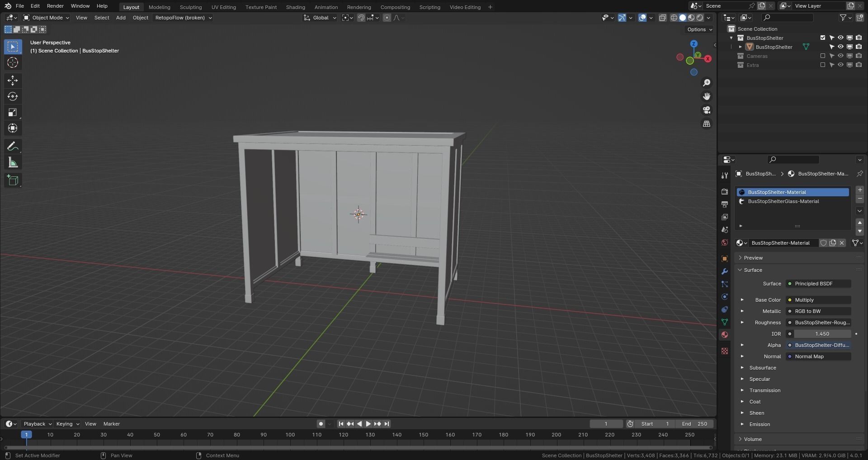
Task: Open Particles properties tab
Action: (725, 284)
